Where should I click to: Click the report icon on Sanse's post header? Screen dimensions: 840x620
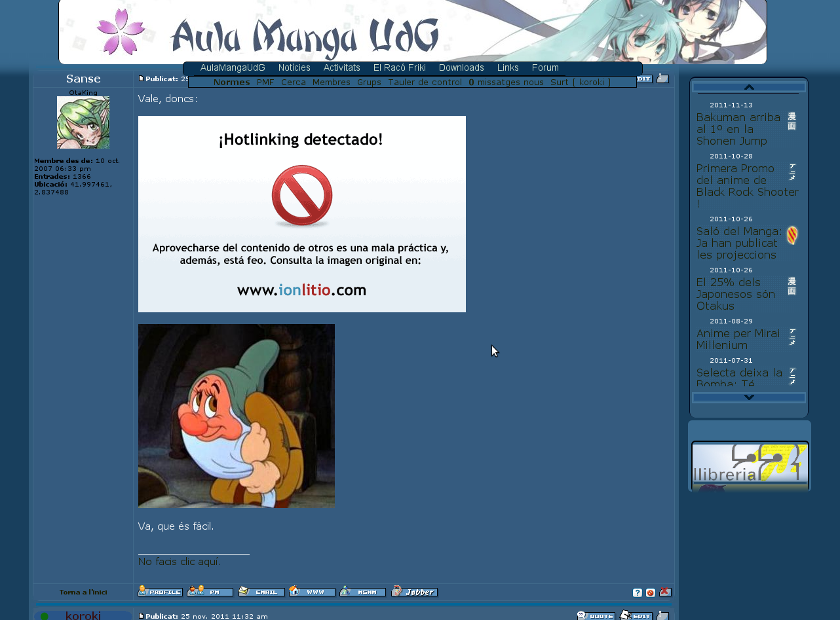coord(663,79)
